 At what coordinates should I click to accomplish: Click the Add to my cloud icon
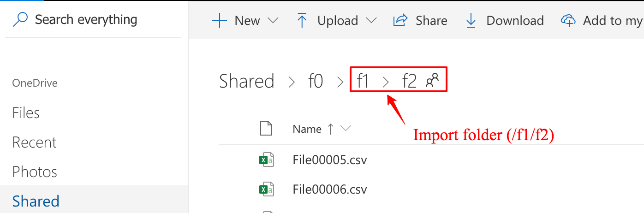click(568, 20)
